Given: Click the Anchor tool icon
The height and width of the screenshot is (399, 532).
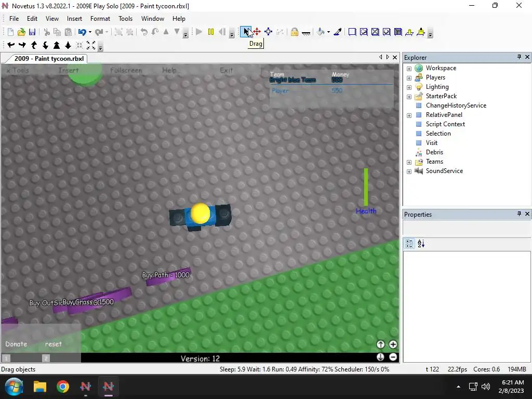Looking at the screenshot, I should pos(305,33).
